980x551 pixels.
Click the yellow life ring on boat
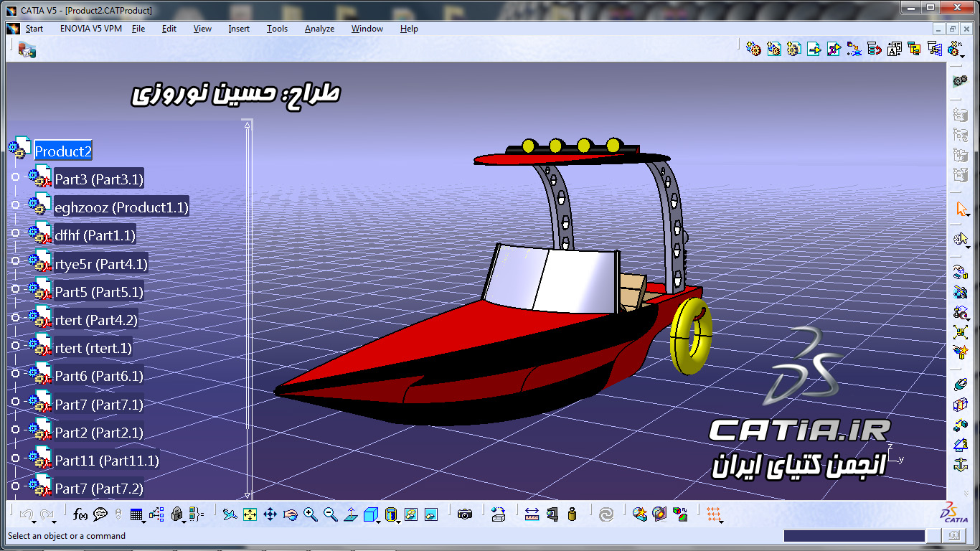(691, 336)
